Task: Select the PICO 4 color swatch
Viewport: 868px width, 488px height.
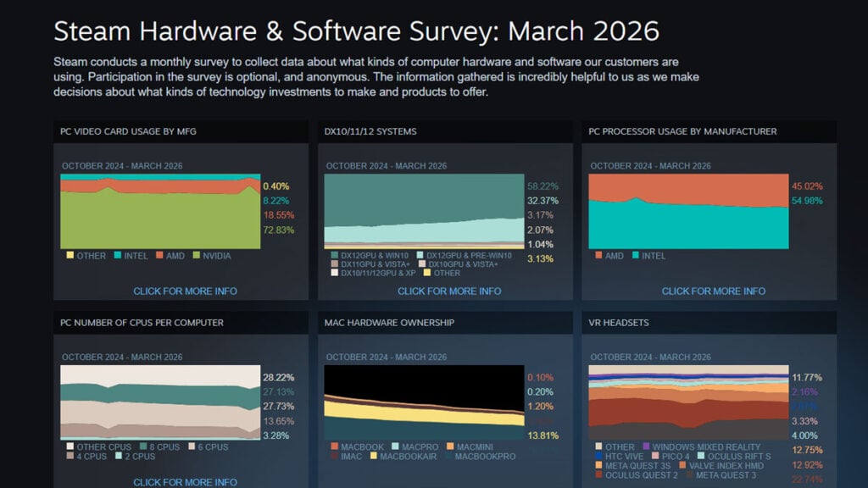Action: 654,456
